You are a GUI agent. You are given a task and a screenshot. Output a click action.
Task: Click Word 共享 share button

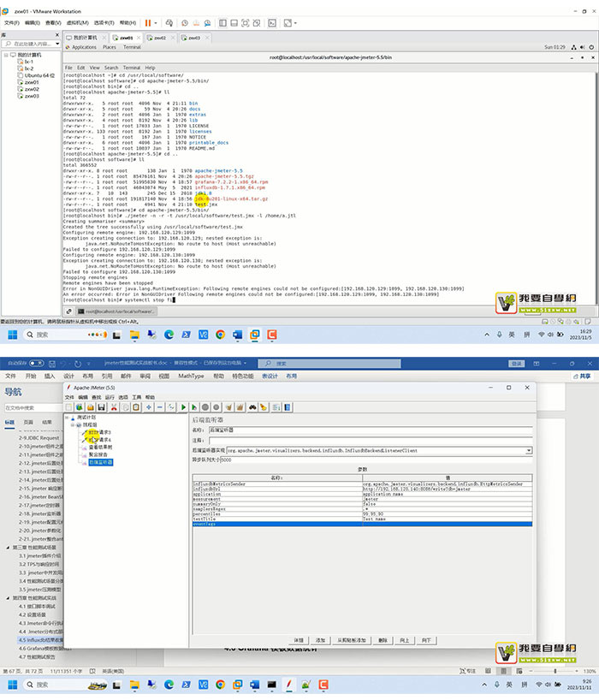pos(582,377)
